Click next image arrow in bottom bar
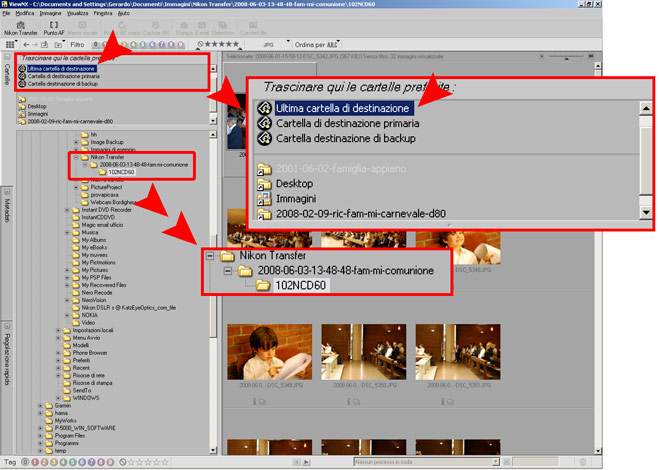This screenshot has height=470, width=660. click(306, 462)
